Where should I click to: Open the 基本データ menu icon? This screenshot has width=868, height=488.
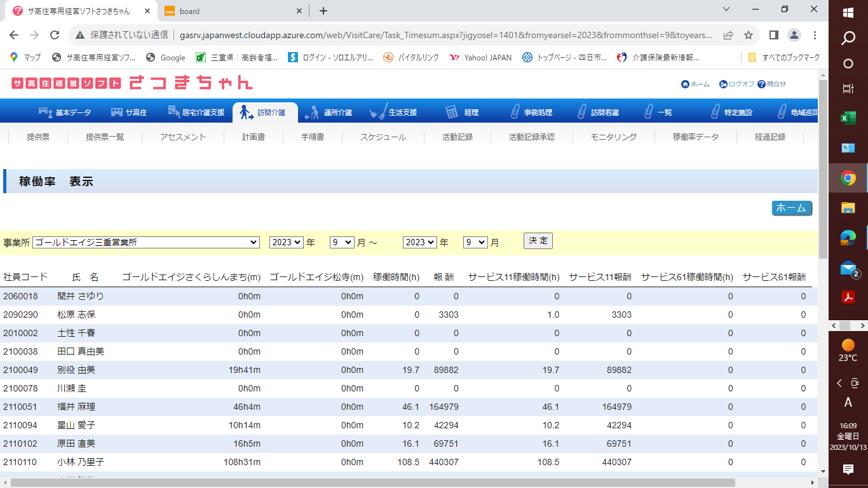(x=45, y=112)
